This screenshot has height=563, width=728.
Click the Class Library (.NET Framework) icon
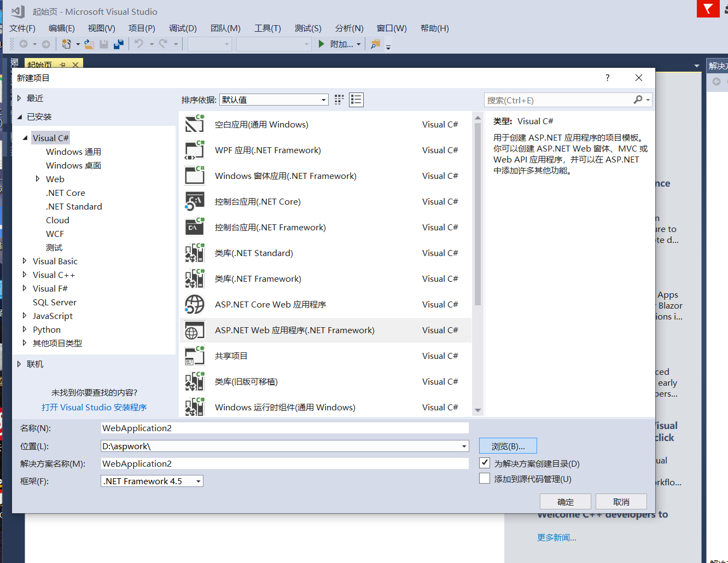coord(195,278)
